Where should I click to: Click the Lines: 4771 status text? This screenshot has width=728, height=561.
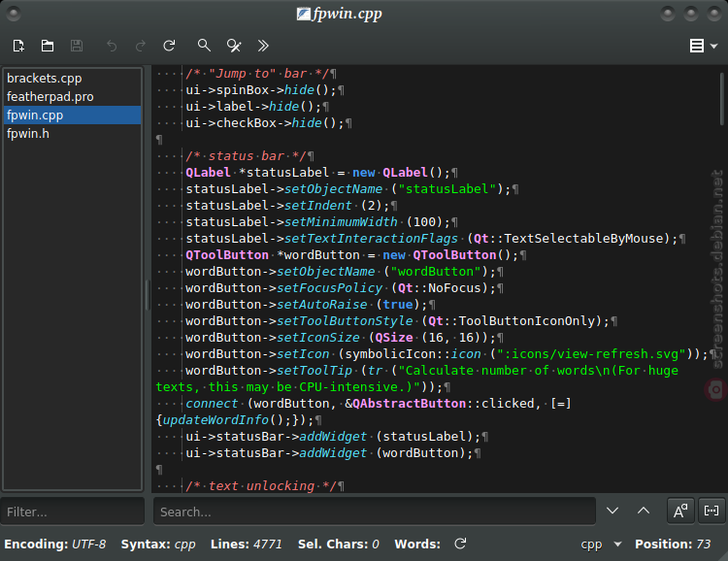247,544
